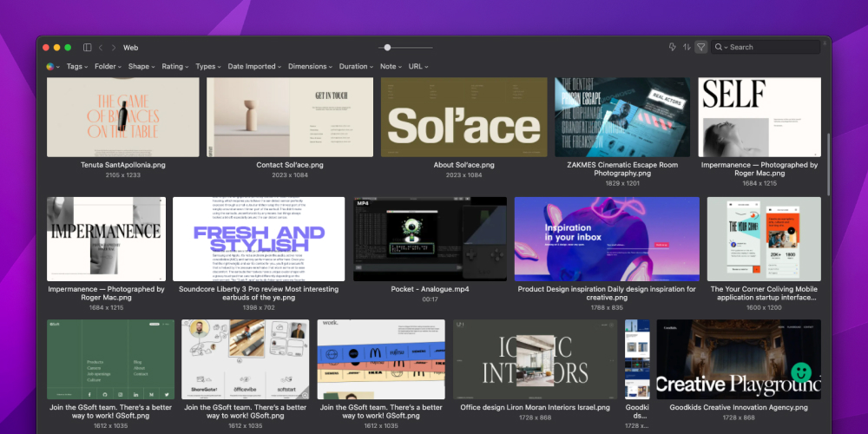868x434 pixels.
Task: Select the About Sol'ace thumbnail
Action: pos(464,117)
